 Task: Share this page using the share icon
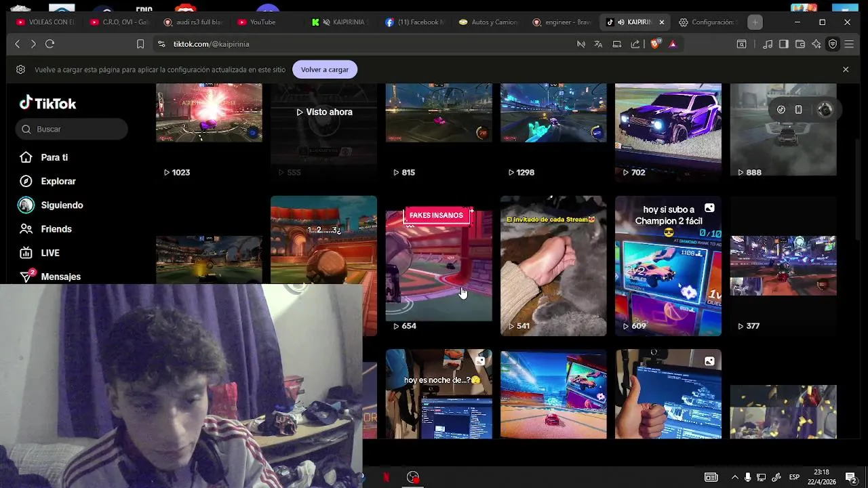coord(635,44)
